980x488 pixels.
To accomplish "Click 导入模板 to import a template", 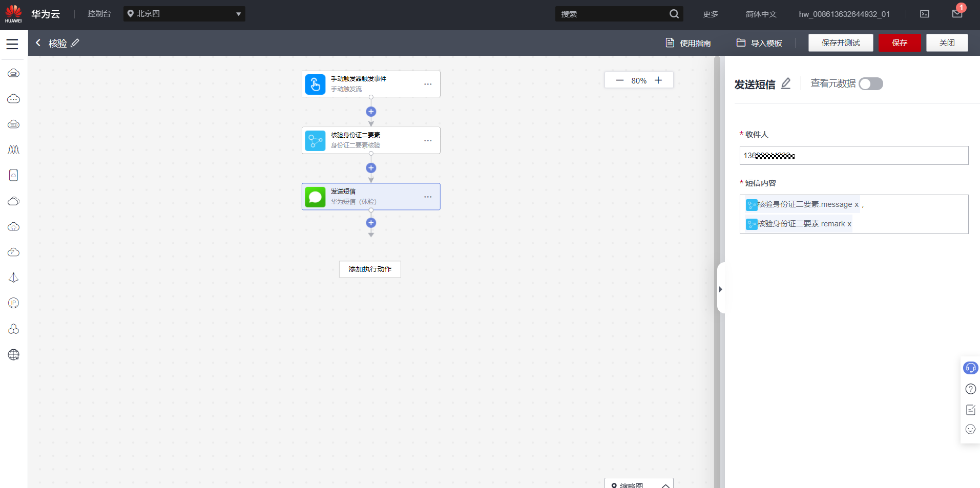I will point(759,43).
